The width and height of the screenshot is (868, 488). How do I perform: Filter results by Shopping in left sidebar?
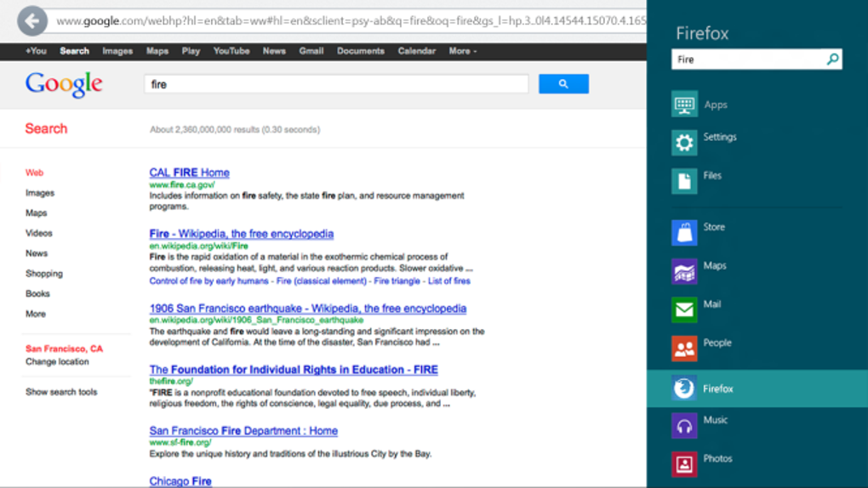[x=44, y=273]
